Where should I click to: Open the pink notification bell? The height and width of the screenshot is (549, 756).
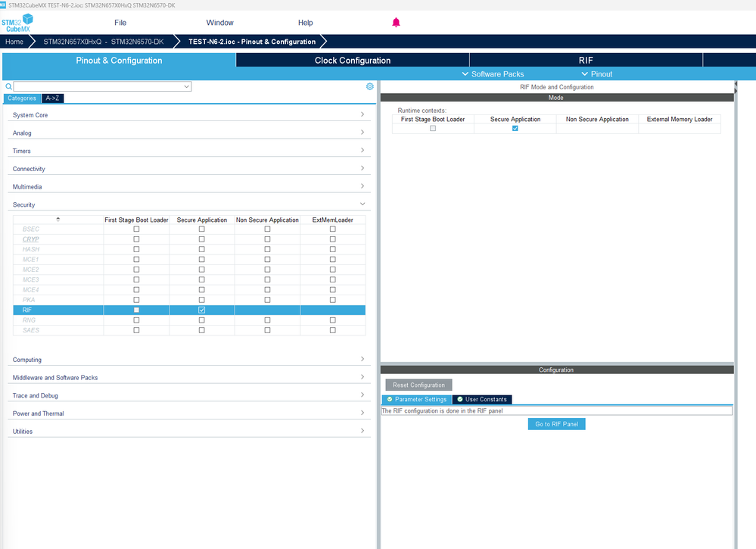[396, 22]
